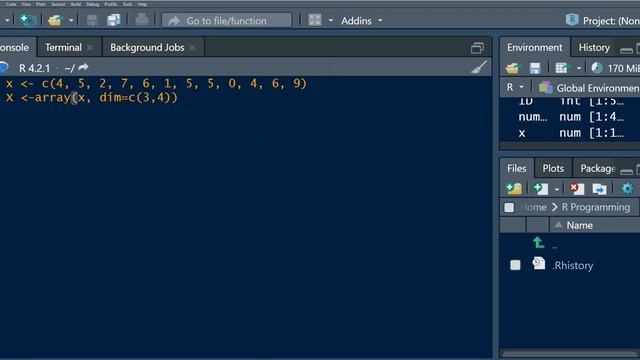This screenshot has width=640, height=360.
Task: Switch to the Terminal tab
Action: coord(63,47)
